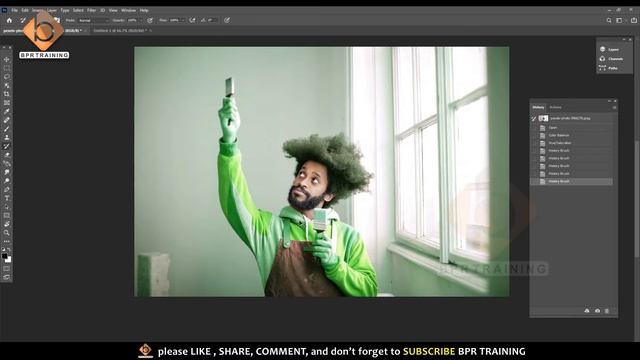This screenshot has height=360, width=640.
Task: Expand the Paths collapsed panel
Action: click(x=608, y=68)
